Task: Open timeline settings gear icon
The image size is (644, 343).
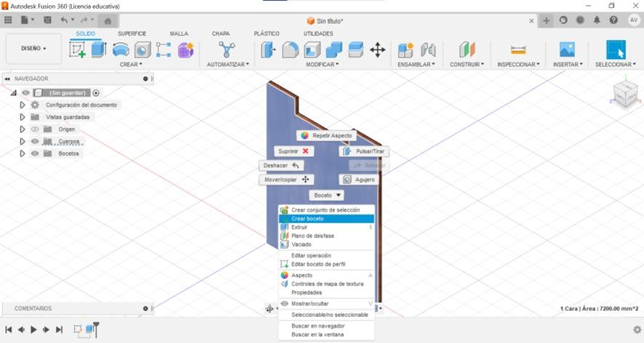Action: point(637,329)
